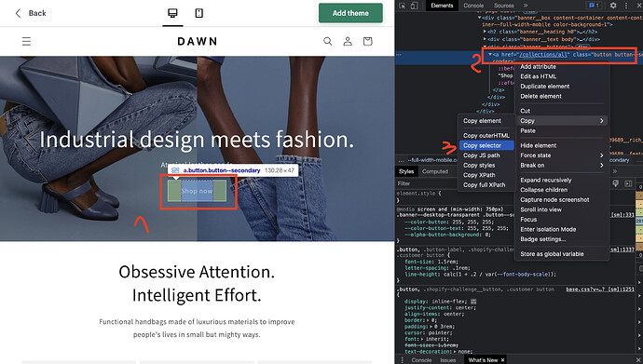
Task: Click the search magnifier icon in store header
Action: pyautogui.click(x=328, y=41)
